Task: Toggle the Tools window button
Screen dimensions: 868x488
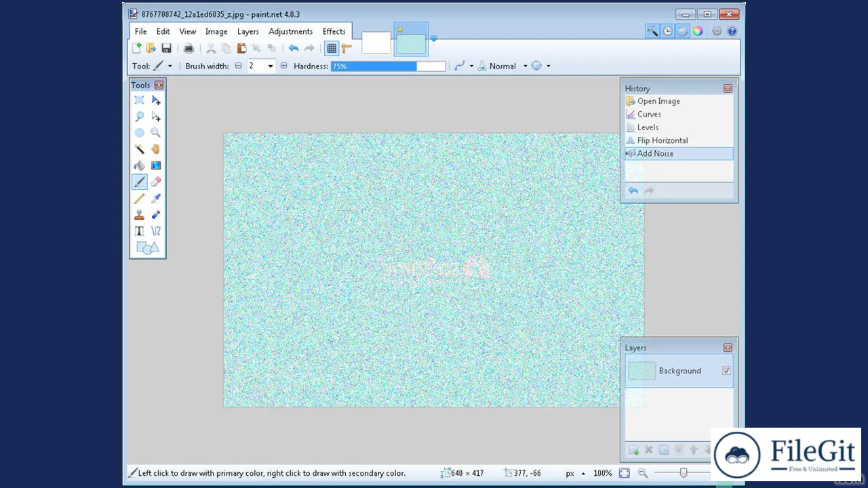Action: pyautogui.click(x=652, y=31)
